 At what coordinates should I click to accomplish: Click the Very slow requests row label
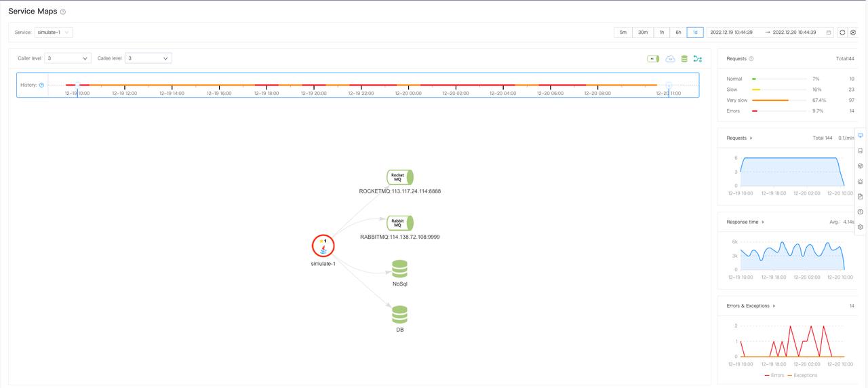tap(737, 100)
